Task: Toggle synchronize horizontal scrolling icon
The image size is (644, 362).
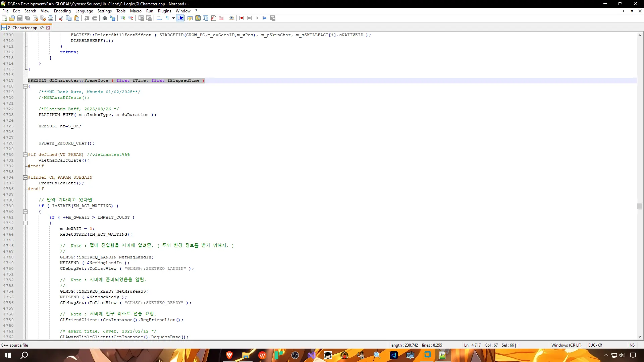Action: point(149,18)
